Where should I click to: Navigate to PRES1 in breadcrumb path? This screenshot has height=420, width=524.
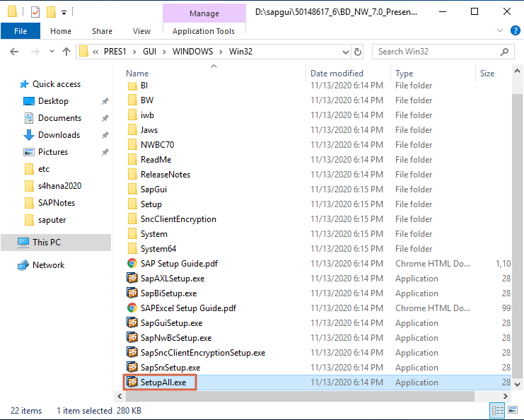115,52
